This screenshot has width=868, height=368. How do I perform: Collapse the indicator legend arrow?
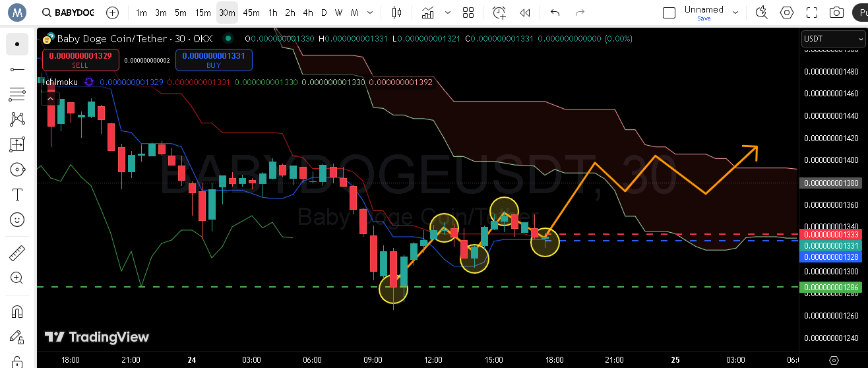click(49, 98)
